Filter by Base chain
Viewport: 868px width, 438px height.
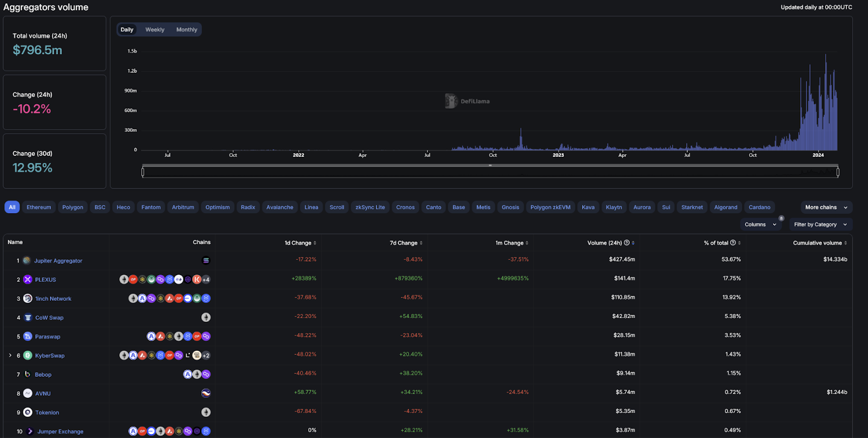(459, 207)
